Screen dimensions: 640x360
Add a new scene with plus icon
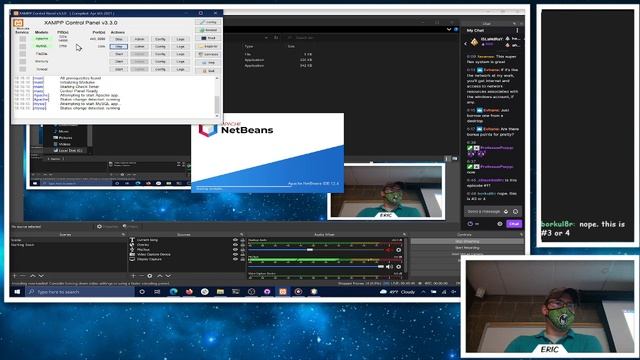click(x=15, y=276)
